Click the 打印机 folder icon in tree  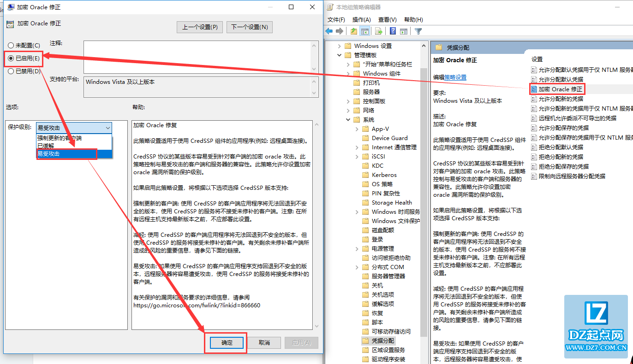356,82
